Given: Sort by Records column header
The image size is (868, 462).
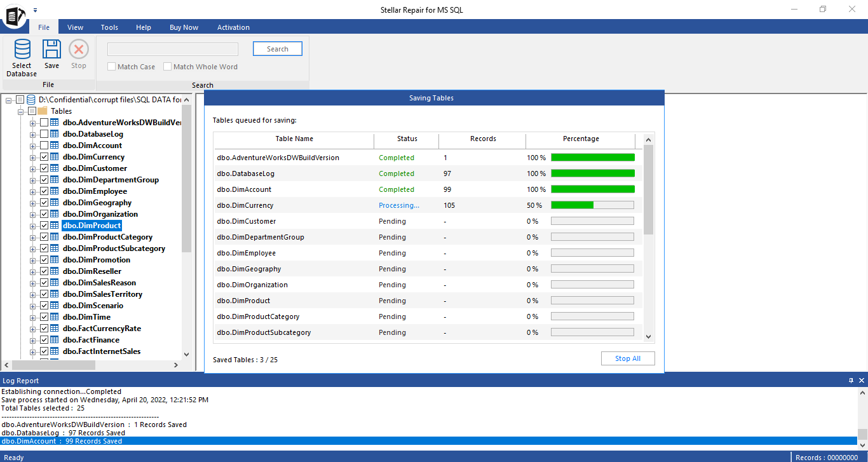Looking at the screenshot, I should (483, 139).
